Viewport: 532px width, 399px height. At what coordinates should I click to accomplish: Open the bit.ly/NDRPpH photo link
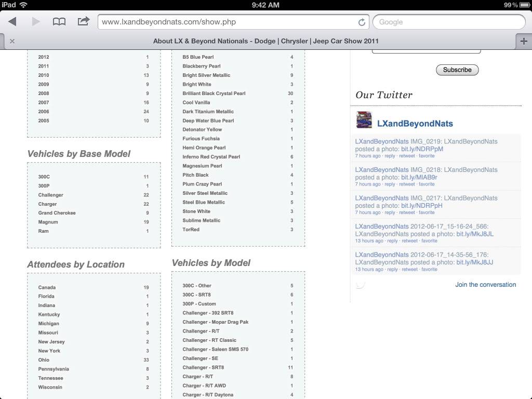pyautogui.click(x=422, y=206)
